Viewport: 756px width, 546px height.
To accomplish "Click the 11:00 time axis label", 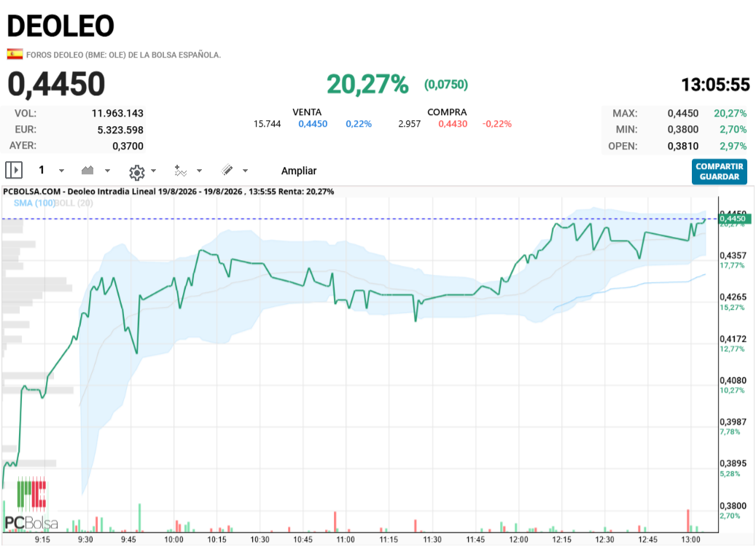I will tap(346, 539).
